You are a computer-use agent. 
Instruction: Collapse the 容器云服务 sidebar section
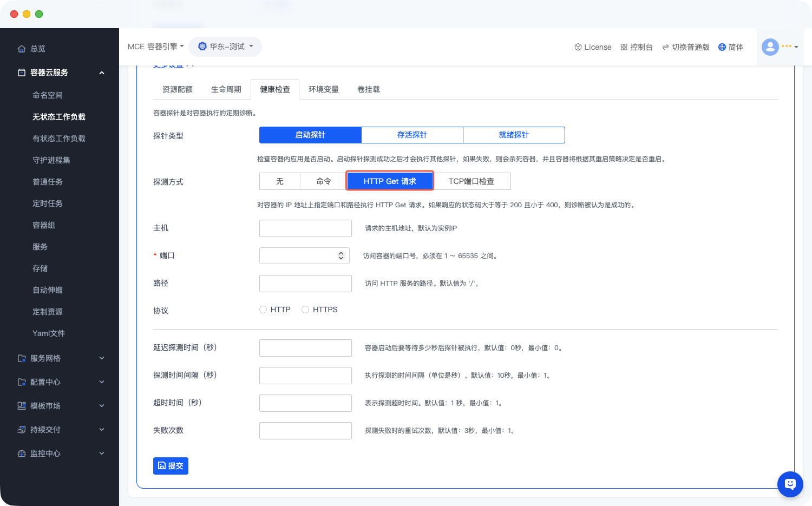101,73
